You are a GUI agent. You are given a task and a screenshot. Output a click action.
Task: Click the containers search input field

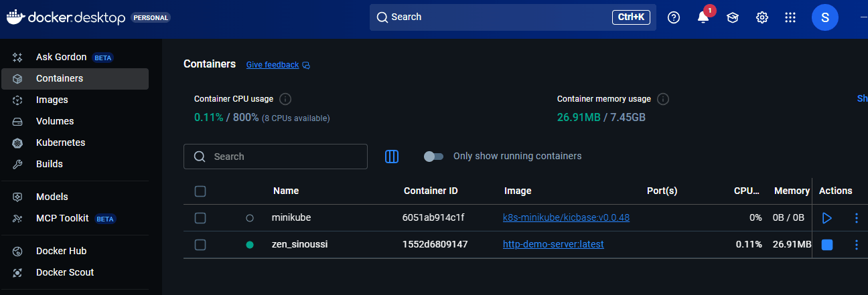pos(281,157)
